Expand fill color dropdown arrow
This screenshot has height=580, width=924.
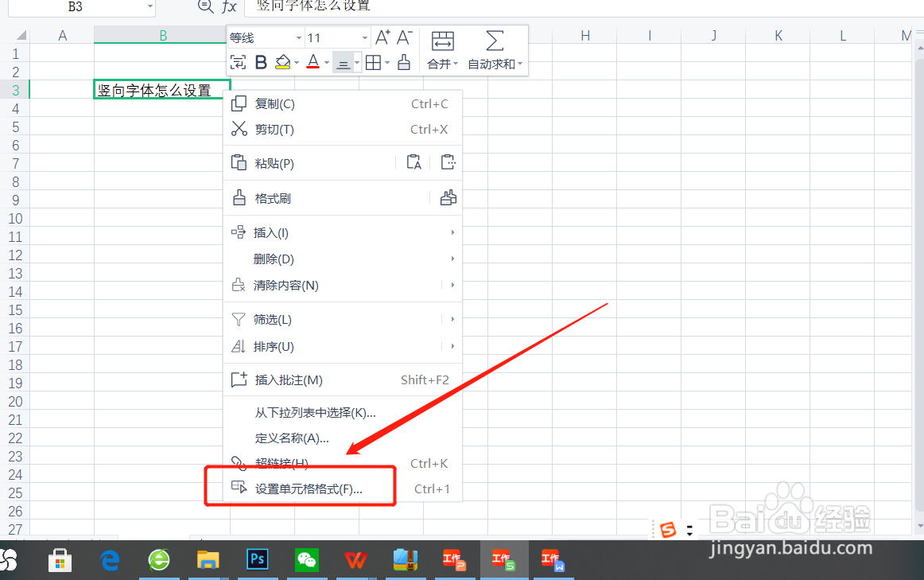[x=297, y=63]
